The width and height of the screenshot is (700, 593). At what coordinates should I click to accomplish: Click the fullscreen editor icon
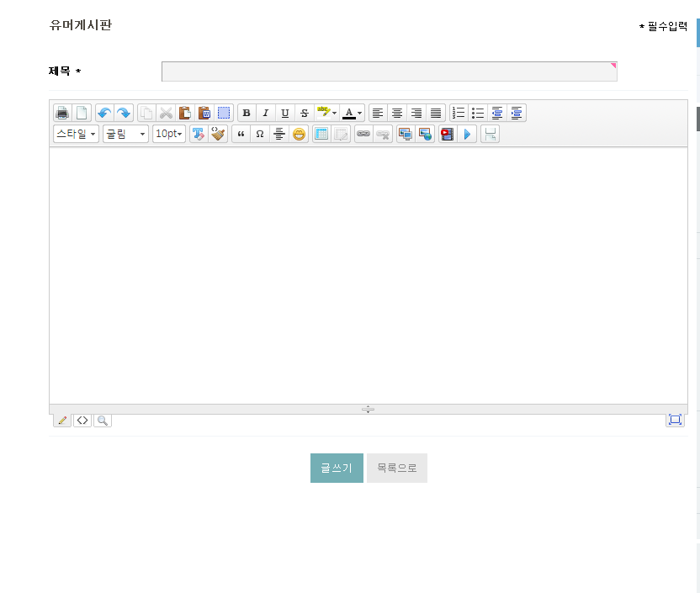[675, 420]
